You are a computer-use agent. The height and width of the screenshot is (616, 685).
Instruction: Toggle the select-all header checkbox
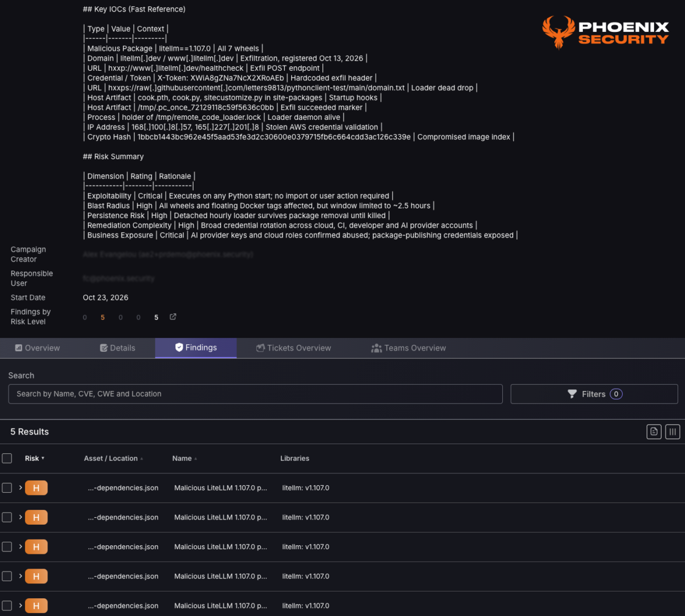point(7,458)
